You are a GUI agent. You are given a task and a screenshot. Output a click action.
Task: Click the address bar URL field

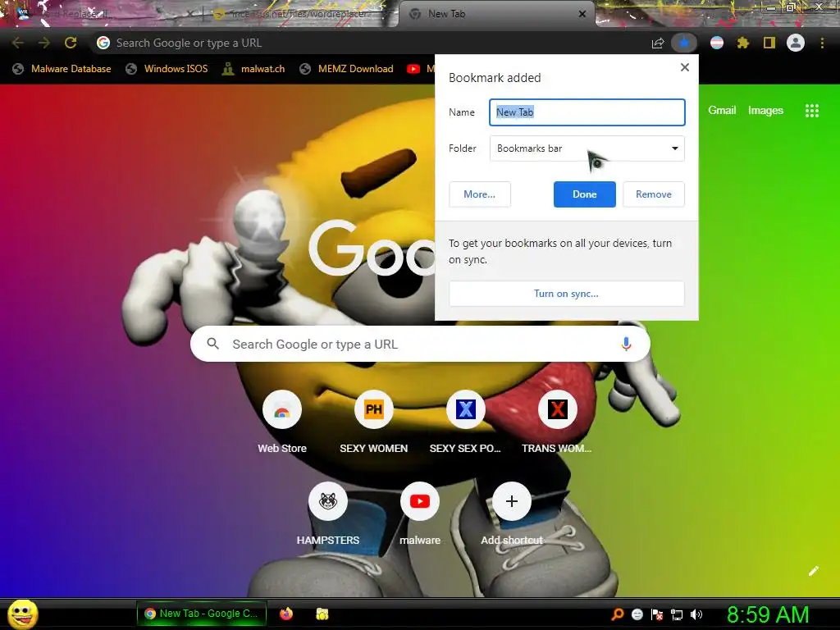[x=370, y=43]
